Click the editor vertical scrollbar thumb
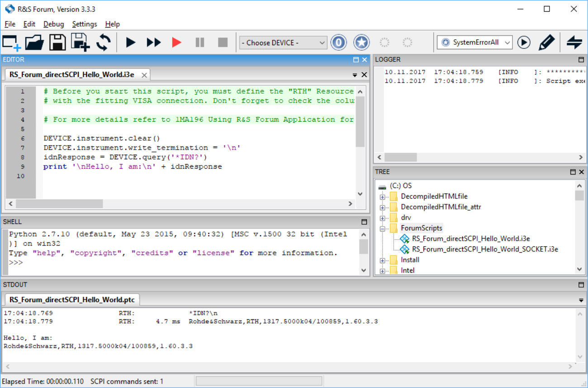 (x=360, y=121)
